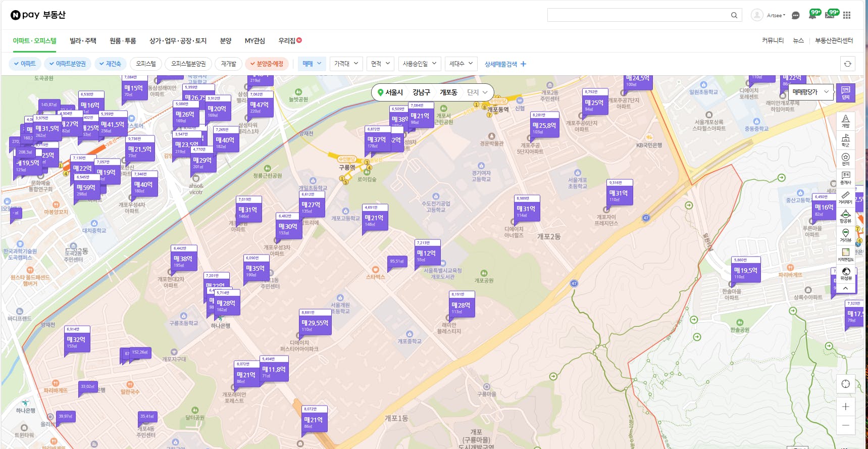Show cadastral map (지적편집도) layer
The height and width of the screenshot is (449, 868).
(845, 255)
